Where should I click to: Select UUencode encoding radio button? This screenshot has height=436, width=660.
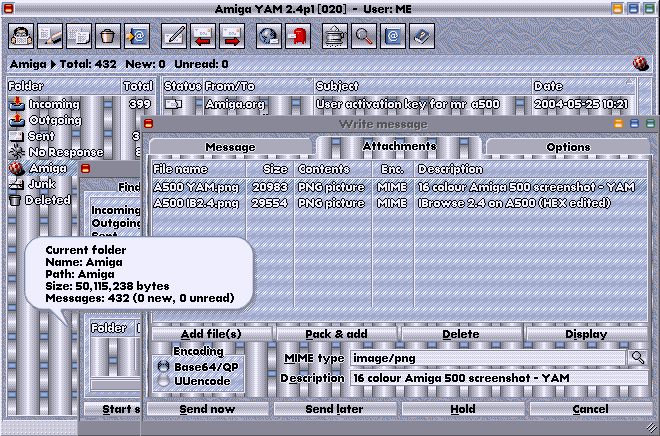[163, 381]
